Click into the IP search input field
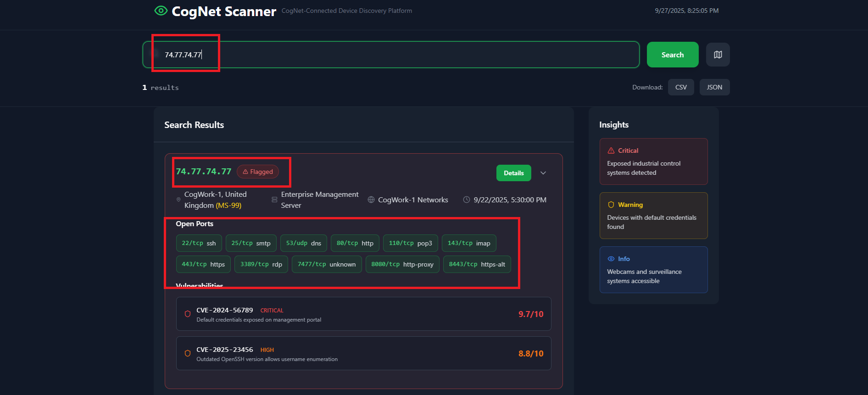The image size is (868, 395). pyautogui.click(x=390, y=55)
